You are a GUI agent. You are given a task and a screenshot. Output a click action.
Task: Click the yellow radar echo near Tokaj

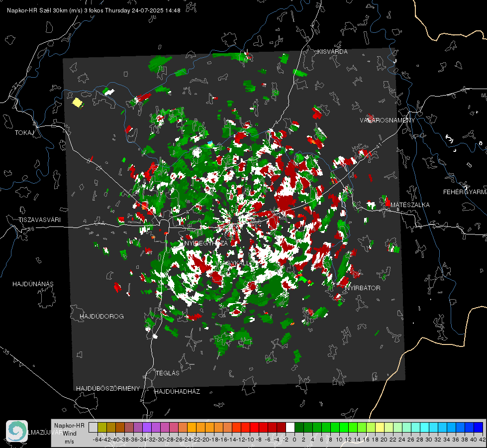77,102
